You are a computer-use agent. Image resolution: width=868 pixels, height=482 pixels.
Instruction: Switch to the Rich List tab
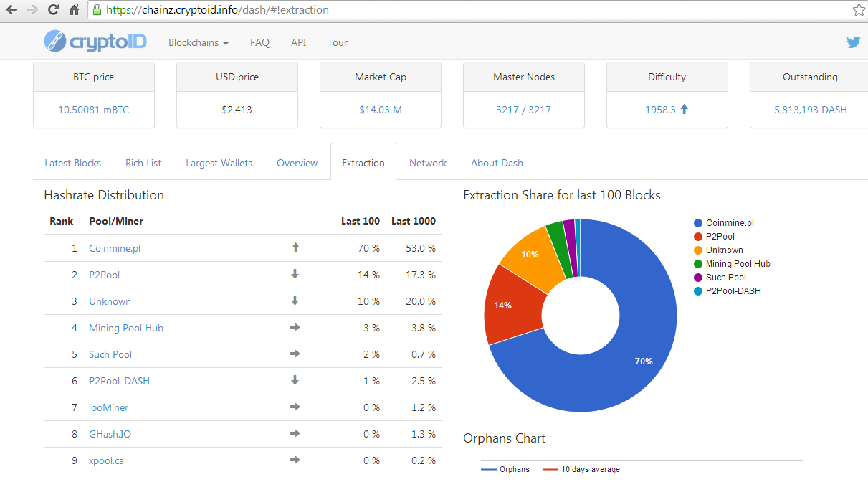pyautogui.click(x=143, y=163)
